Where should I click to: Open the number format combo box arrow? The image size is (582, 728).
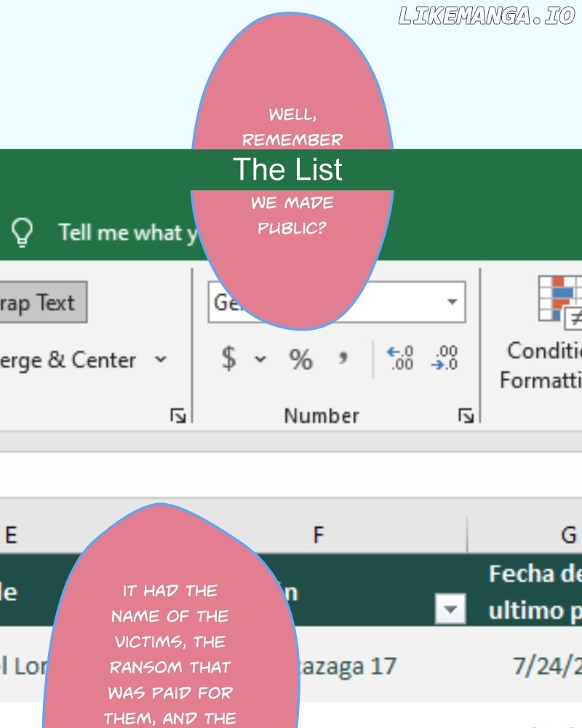tap(452, 302)
